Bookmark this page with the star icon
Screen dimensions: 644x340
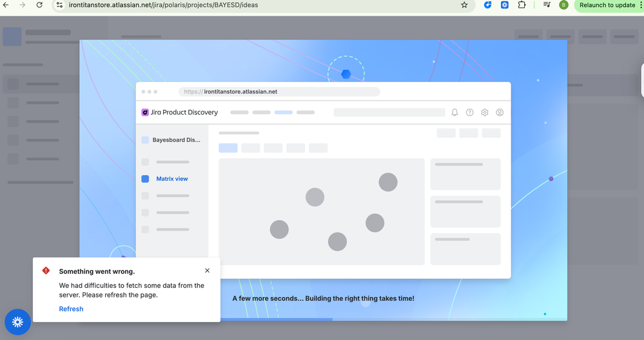tap(464, 5)
